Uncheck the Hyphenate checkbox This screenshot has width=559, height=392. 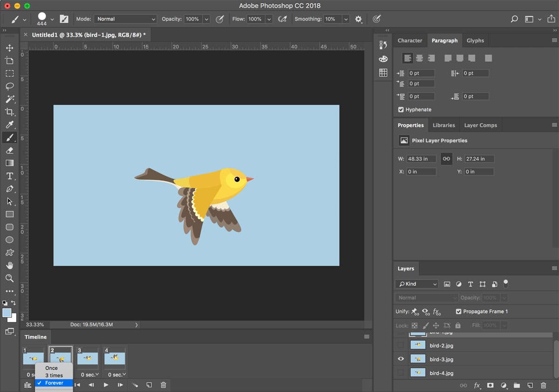[401, 109]
